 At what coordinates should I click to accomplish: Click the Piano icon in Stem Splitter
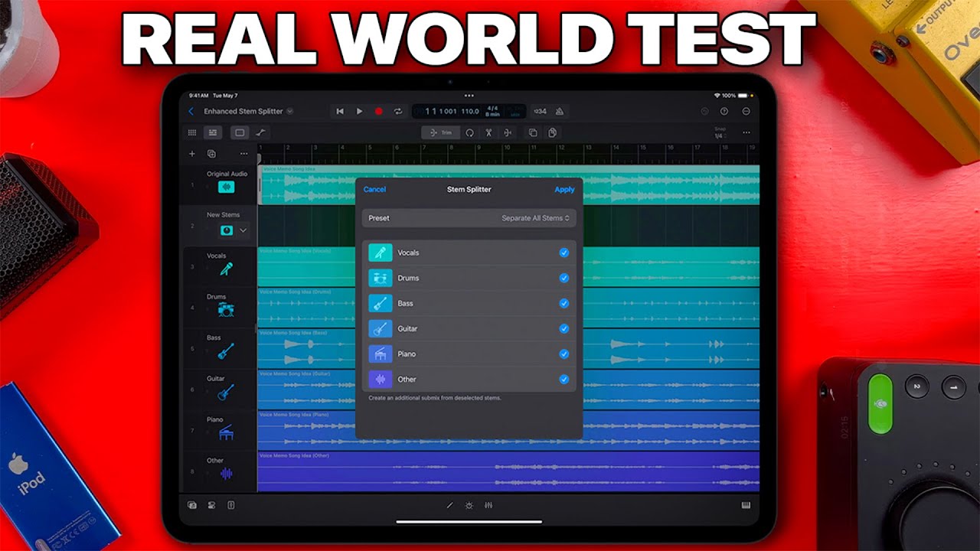(381, 354)
